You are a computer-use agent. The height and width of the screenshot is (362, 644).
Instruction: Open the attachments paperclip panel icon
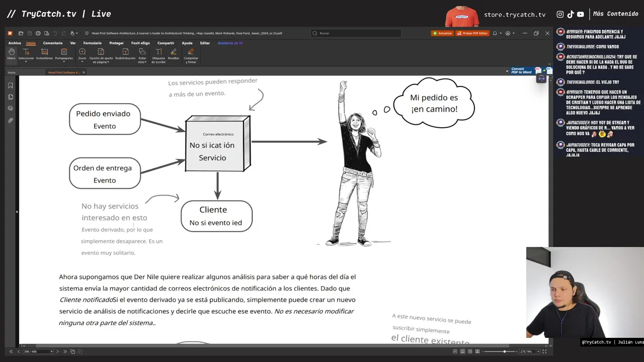coord(11,121)
